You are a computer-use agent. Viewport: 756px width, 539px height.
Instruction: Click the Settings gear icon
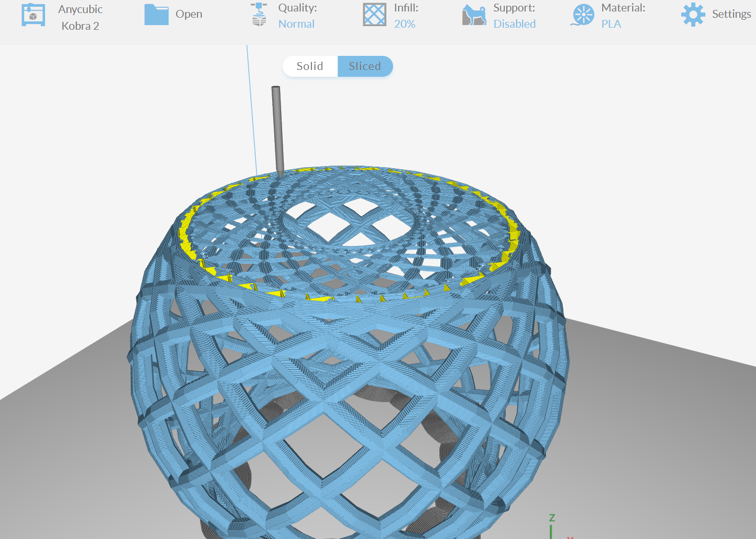pos(693,15)
